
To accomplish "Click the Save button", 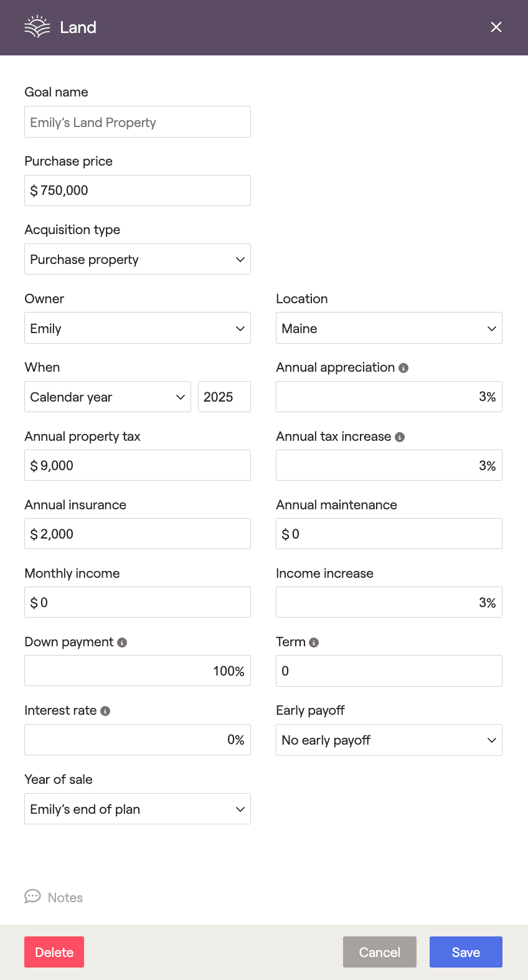I will coord(466,952).
